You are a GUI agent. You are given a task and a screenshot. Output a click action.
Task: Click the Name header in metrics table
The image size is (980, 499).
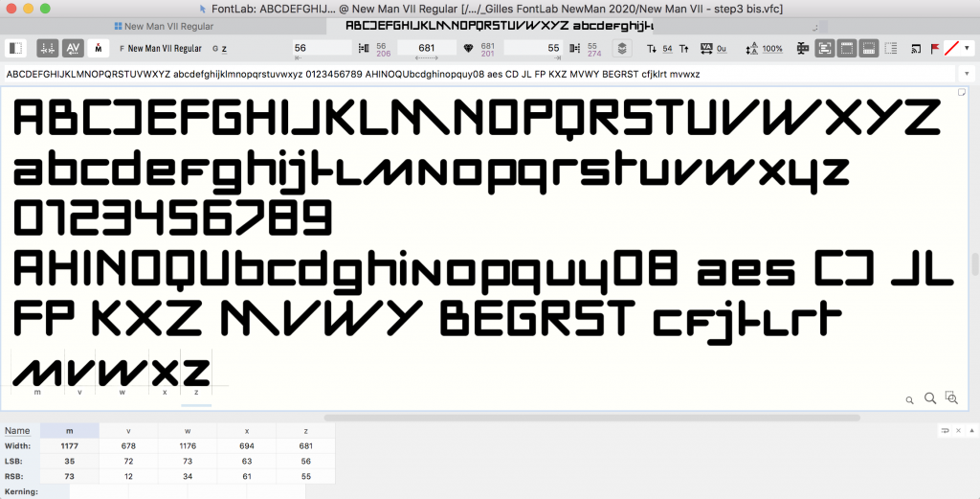click(17, 431)
